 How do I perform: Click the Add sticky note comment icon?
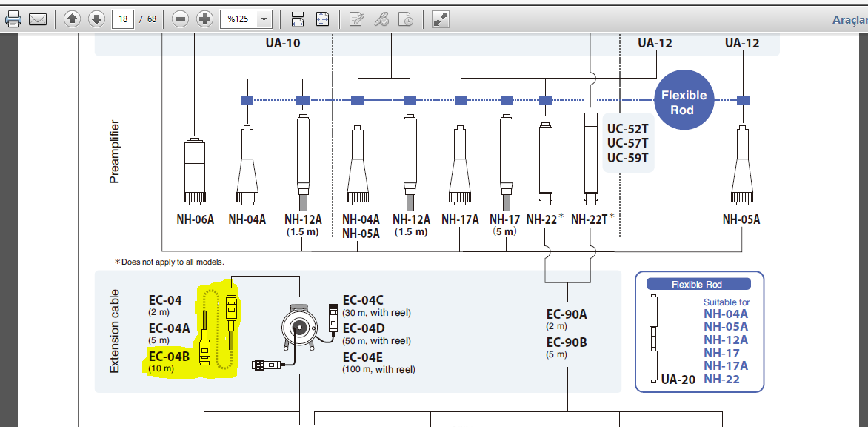[x=356, y=19]
